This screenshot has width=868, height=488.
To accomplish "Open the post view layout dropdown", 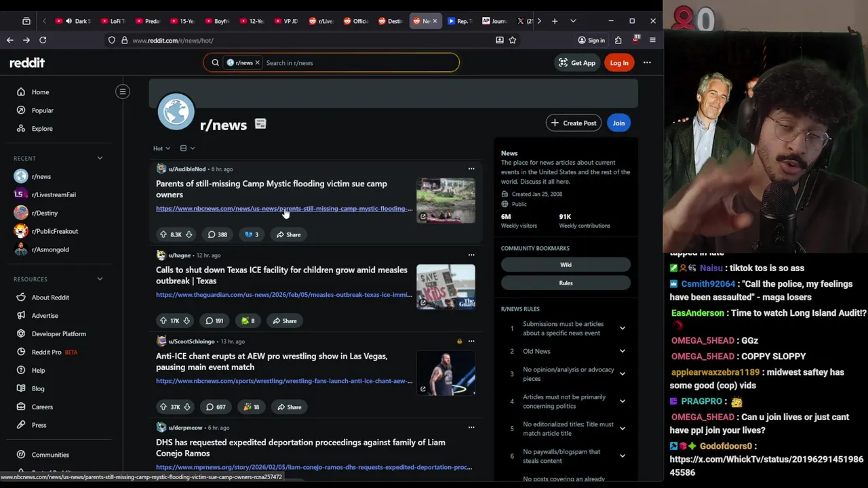I will tap(187, 148).
